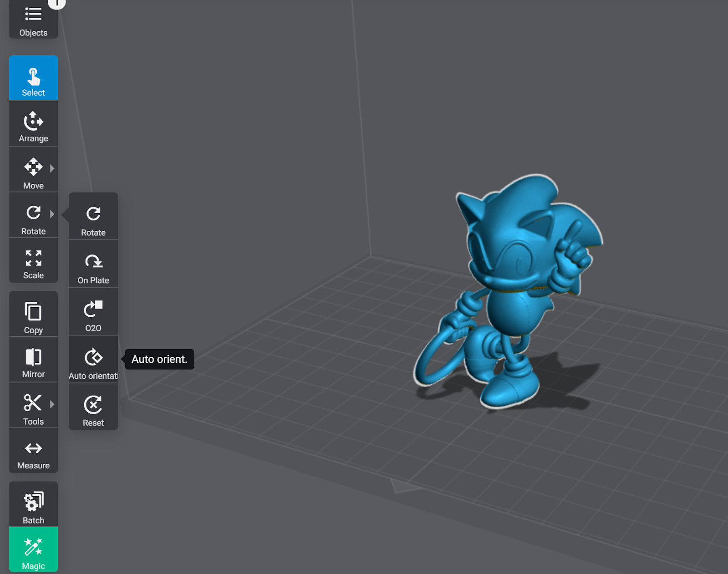
Task: Click the Rotate tool in main toolbar
Action: coord(33,215)
